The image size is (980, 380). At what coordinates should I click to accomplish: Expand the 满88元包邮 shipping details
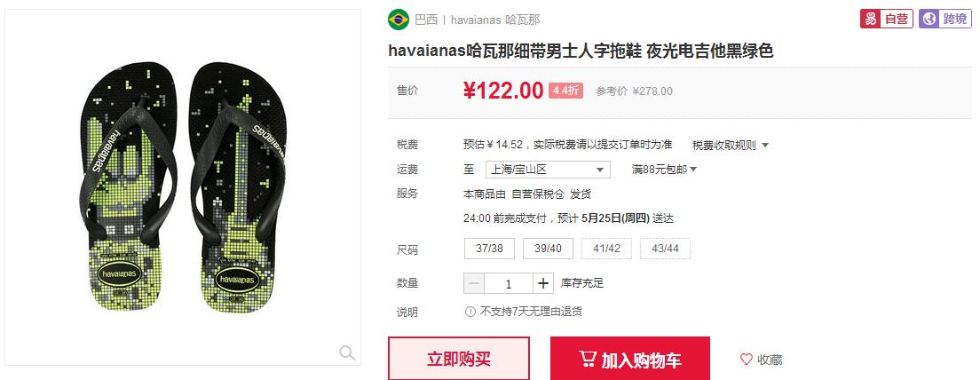click(x=664, y=170)
